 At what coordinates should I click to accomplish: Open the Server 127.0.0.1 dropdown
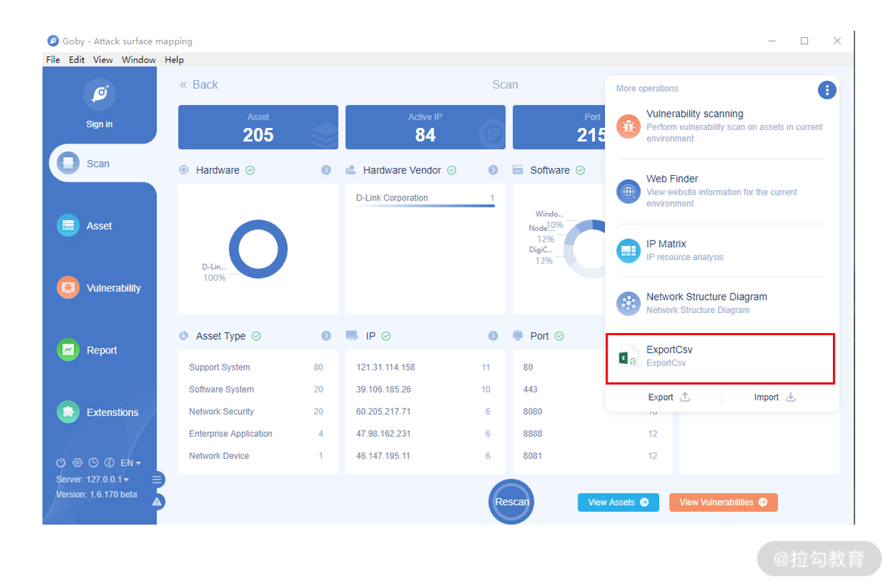(93, 480)
